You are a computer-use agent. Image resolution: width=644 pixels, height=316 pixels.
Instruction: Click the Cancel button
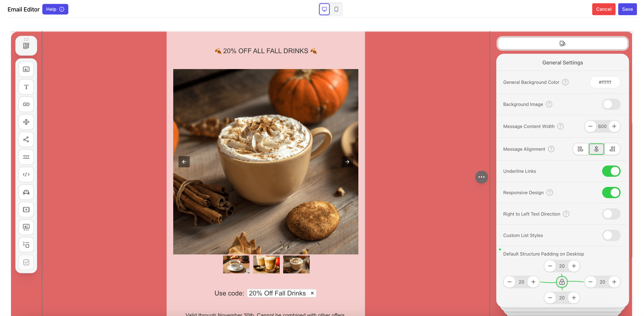pyautogui.click(x=603, y=9)
